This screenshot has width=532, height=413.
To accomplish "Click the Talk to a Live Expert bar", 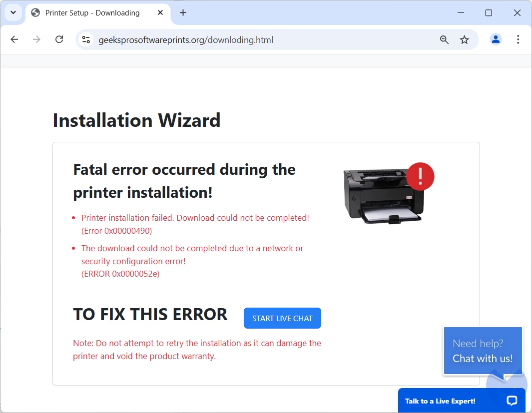I will coord(440,401).
